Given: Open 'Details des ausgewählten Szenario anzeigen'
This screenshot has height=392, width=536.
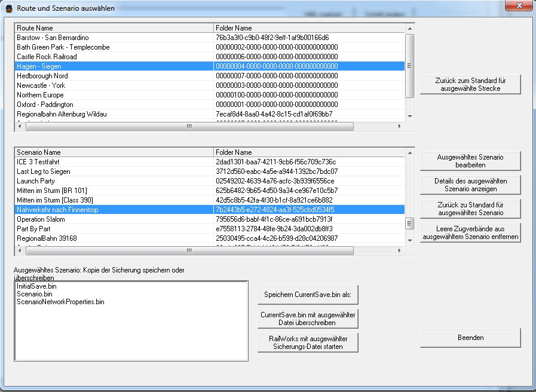Looking at the screenshot, I should (470, 185).
